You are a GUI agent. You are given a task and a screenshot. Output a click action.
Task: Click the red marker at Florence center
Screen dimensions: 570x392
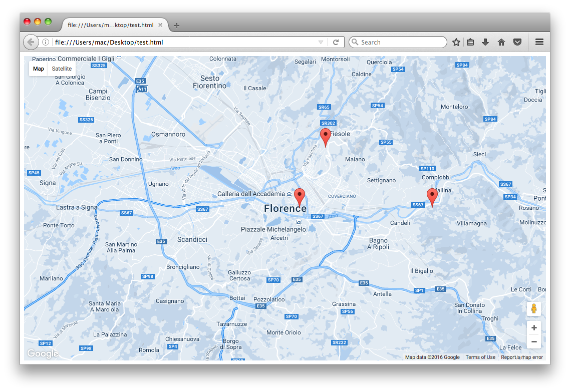(300, 198)
